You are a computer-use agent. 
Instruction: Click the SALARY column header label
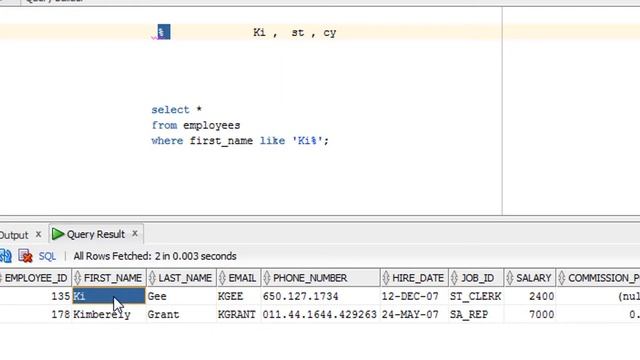[x=533, y=278]
